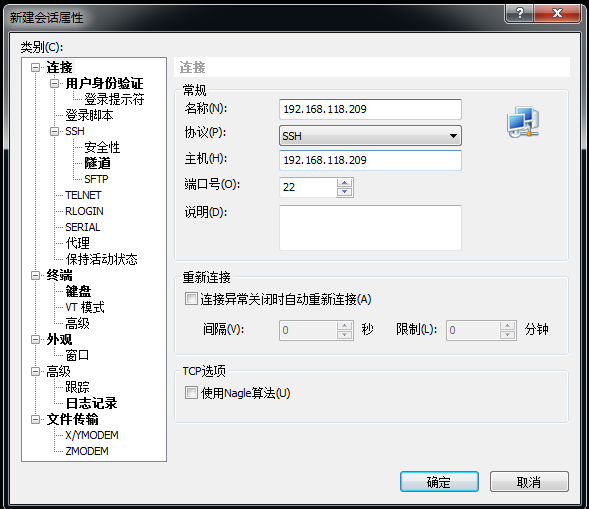Select SSH tree item
Viewport: 589px width, 509px height.
(75, 131)
